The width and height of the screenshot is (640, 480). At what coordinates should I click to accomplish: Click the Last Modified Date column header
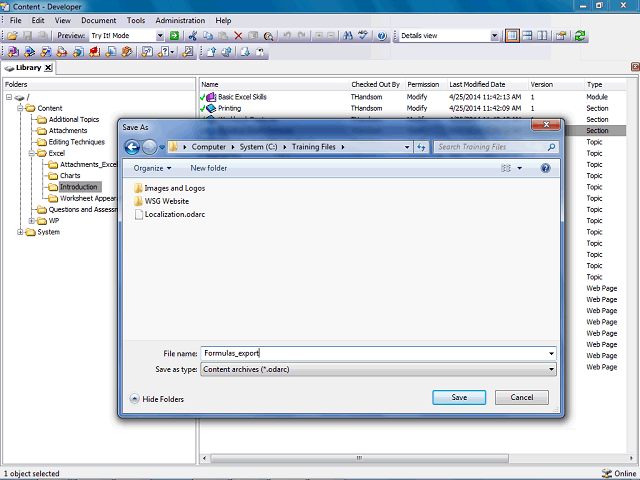[x=477, y=84]
